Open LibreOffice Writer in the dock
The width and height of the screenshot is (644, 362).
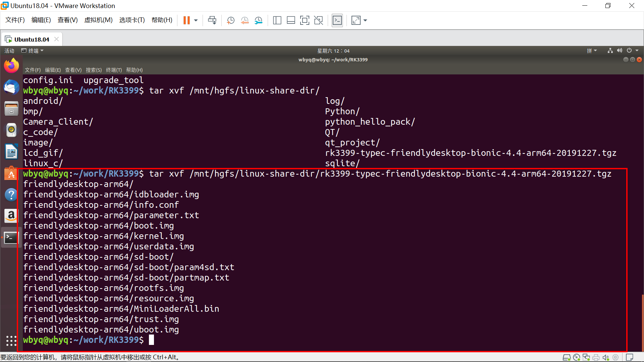point(11,152)
